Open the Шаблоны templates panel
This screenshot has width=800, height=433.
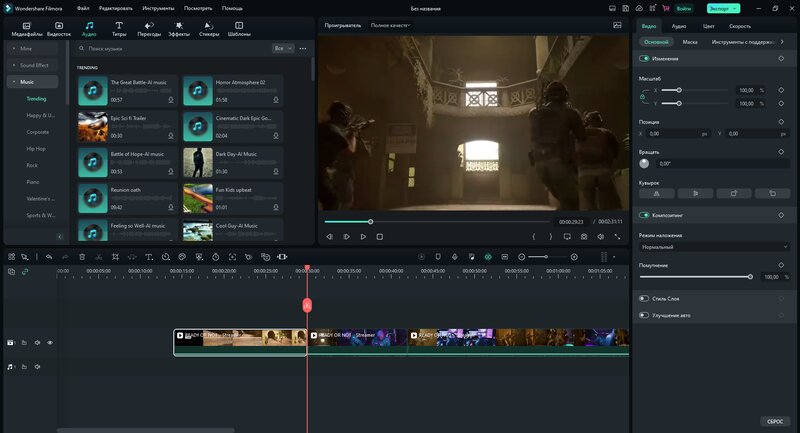pos(239,29)
